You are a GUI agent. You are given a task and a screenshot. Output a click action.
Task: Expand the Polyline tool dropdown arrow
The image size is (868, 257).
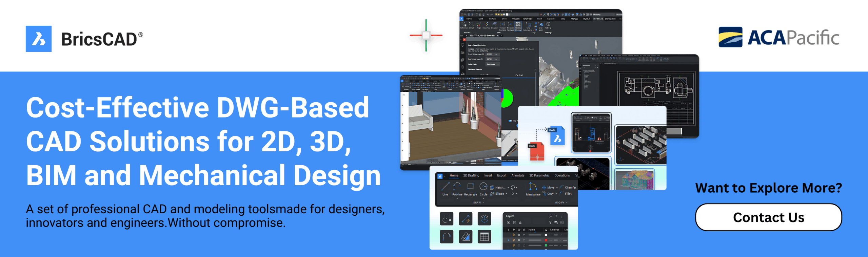[457, 199]
